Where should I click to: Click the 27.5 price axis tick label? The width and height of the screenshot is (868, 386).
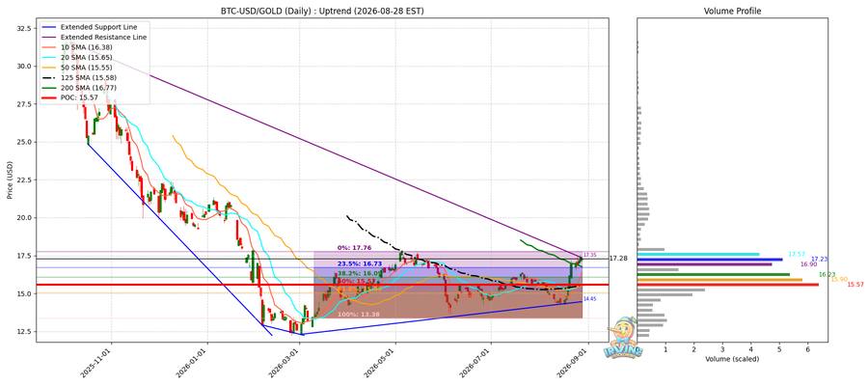pos(25,104)
